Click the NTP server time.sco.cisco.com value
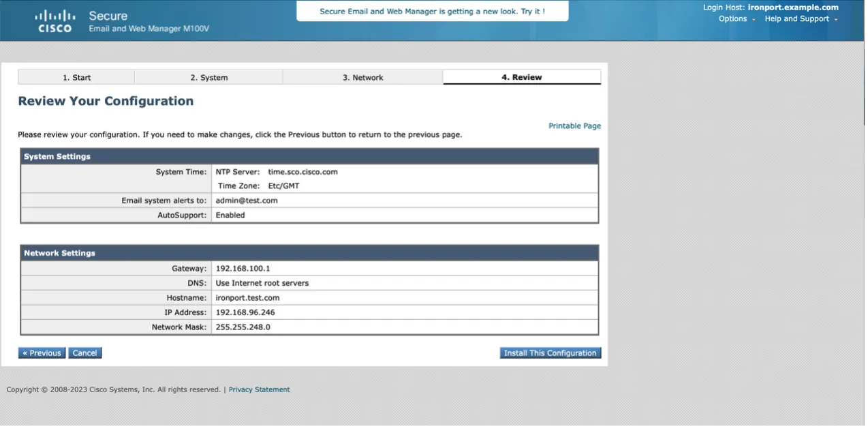The width and height of the screenshot is (868, 429). pyautogui.click(x=303, y=172)
